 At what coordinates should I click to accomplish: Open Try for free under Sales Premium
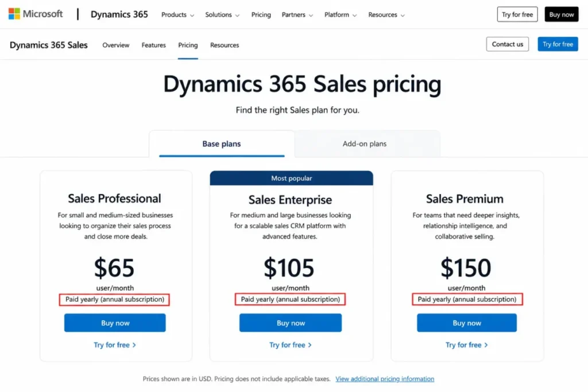point(467,345)
